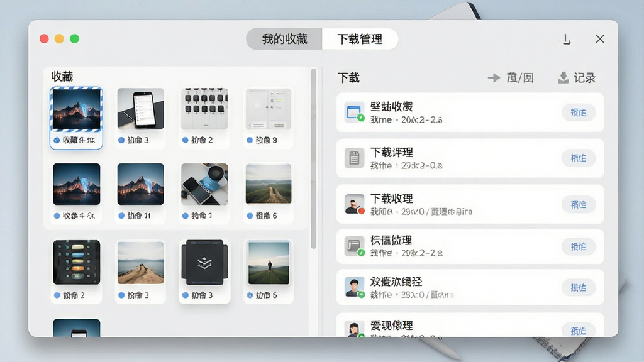Open the 下载管理 tab
This screenshot has width=644, height=362.
point(360,39)
